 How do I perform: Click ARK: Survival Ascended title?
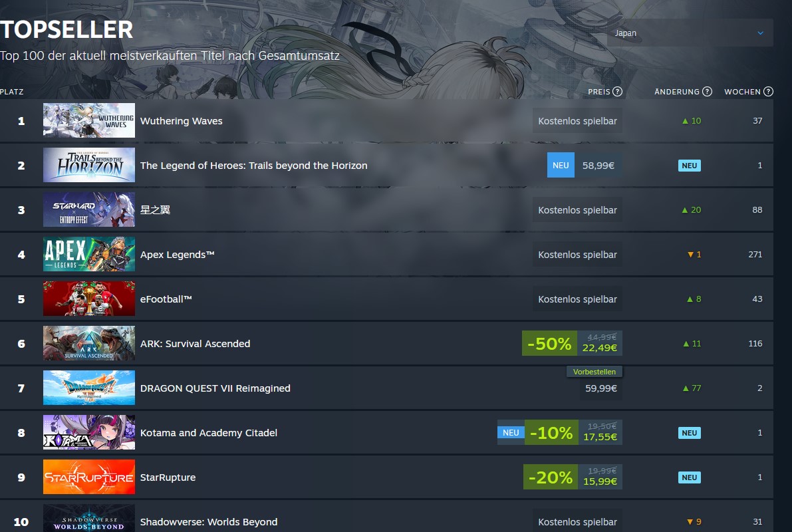pos(195,344)
